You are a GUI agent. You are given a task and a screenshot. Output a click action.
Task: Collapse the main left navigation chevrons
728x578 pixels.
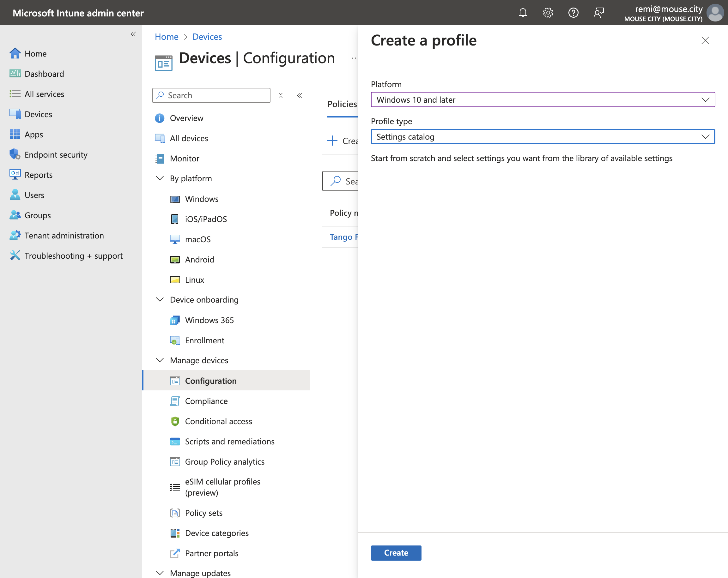[133, 34]
